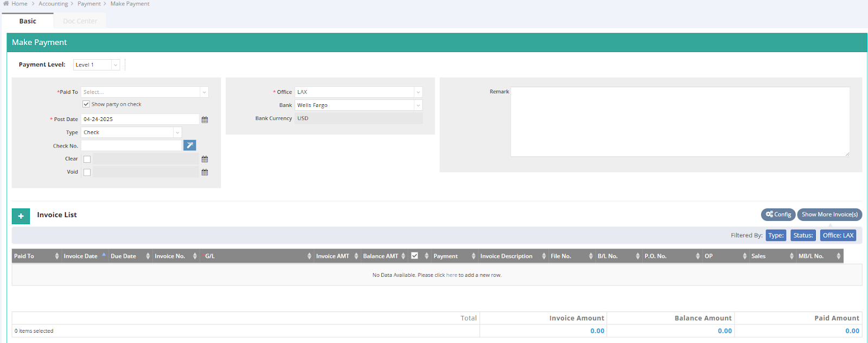Enable the Void checkbox
The width and height of the screenshot is (868, 343).
coord(87,172)
